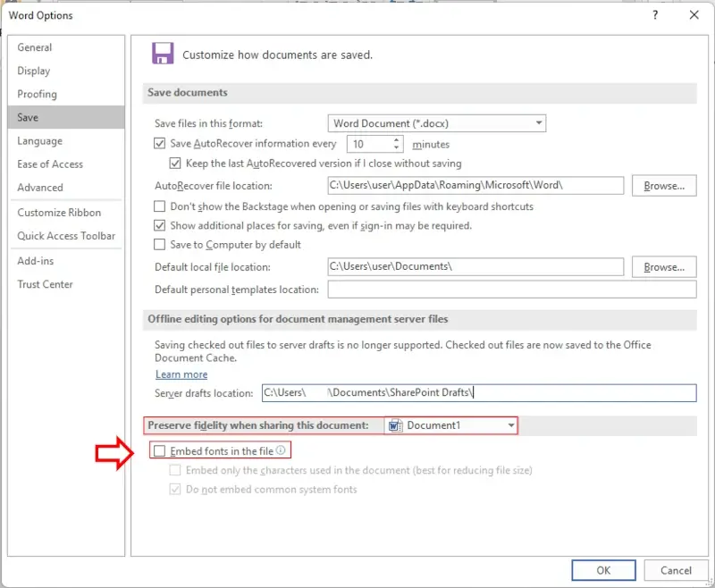This screenshot has width=715, height=588.
Task: Click Browse for Default local file location
Action: pos(664,266)
